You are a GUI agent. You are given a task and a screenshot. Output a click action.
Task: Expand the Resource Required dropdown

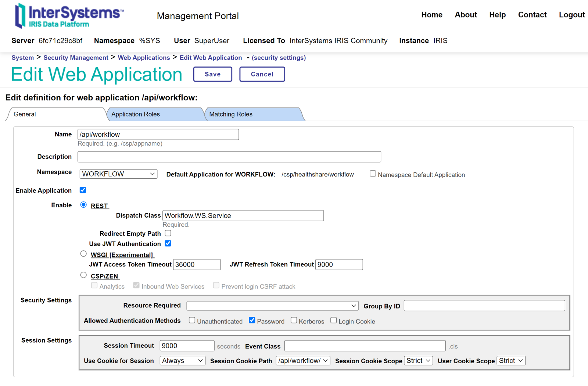tap(272, 305)
